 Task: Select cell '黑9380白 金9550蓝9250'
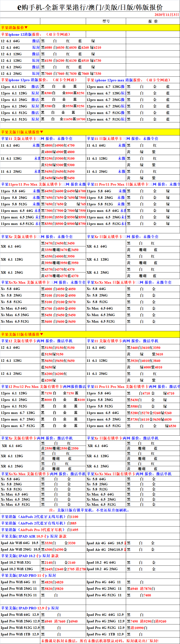click(63, 106)
